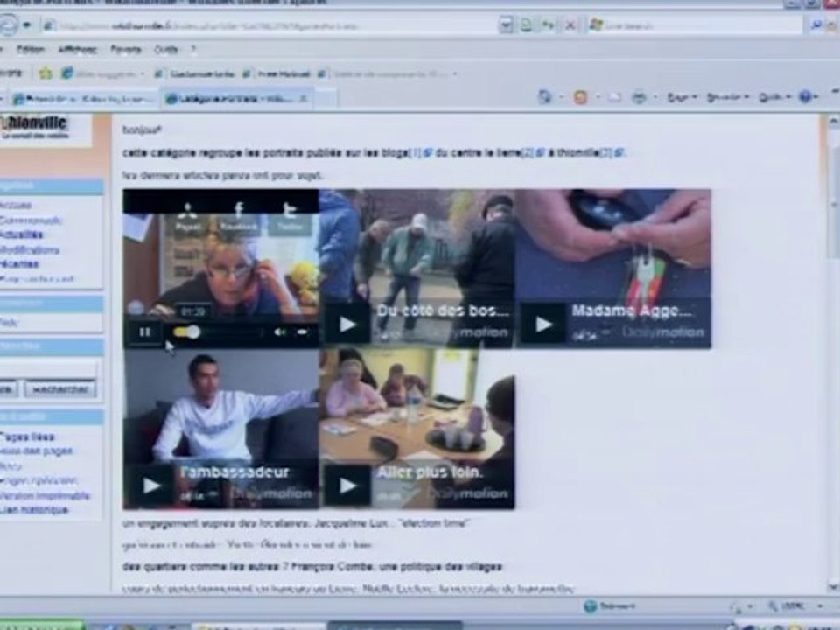Pause the playing Dailymotion video
This screenshot has width=840, height=630.
pyautogui.click(x=145, y=332)
